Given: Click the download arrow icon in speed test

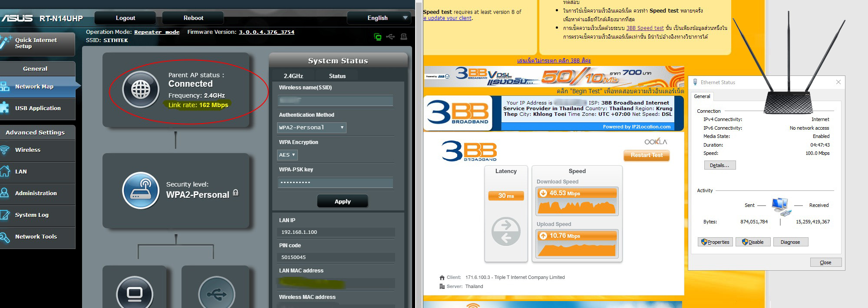Looking at the screenshot, I should pyautogui.click(x=543, y=193).
